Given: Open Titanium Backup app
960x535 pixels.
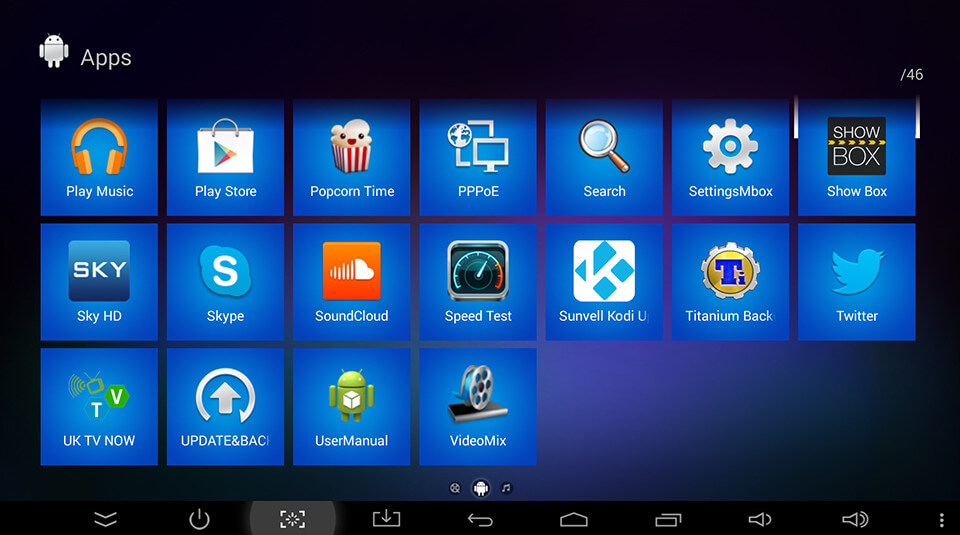Looking at the screenshot, I should [730, 282].
